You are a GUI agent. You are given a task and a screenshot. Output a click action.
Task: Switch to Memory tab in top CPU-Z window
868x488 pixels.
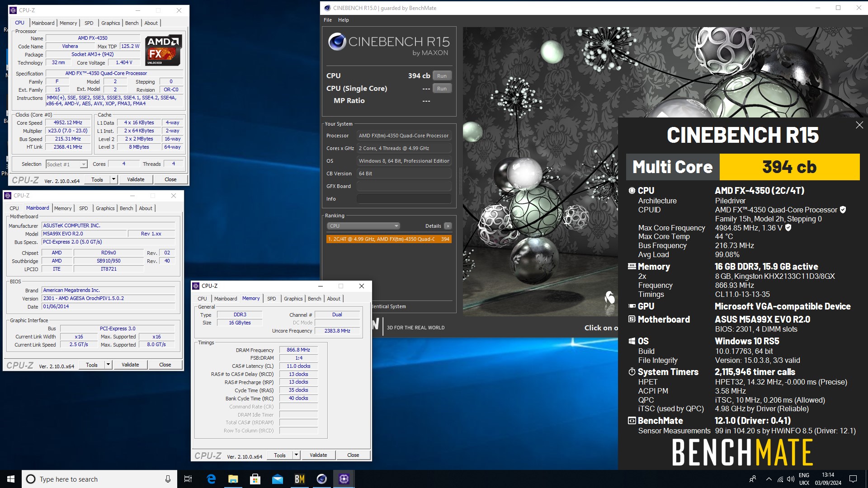point(68,23)
